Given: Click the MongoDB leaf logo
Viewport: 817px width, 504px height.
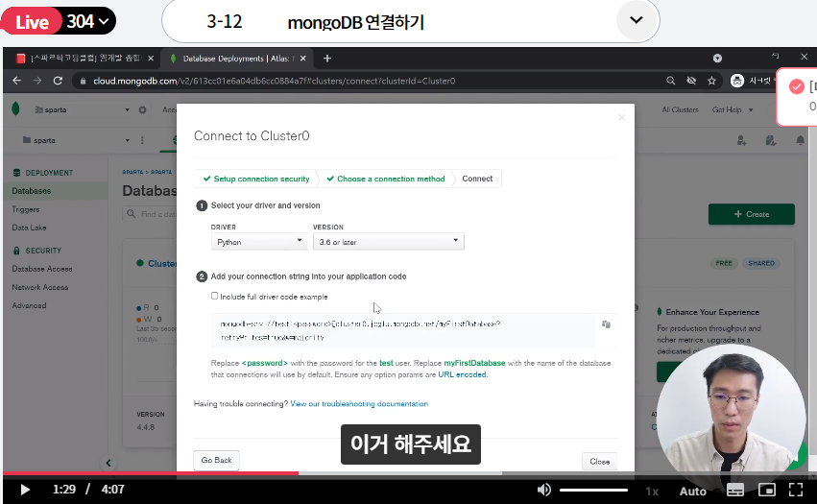Looking at the screenshot, I should 15,108.
